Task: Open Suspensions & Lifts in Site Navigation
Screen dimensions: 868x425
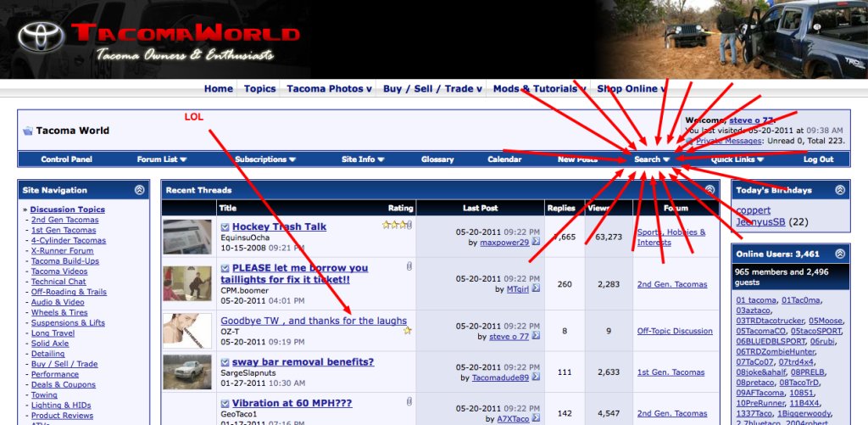Action: point(68,323)
